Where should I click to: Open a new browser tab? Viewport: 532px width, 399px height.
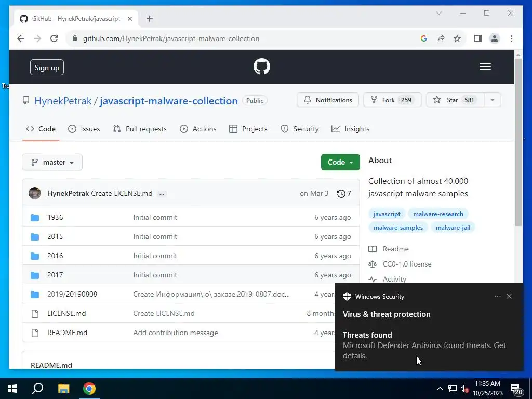[x=150, y=19]
